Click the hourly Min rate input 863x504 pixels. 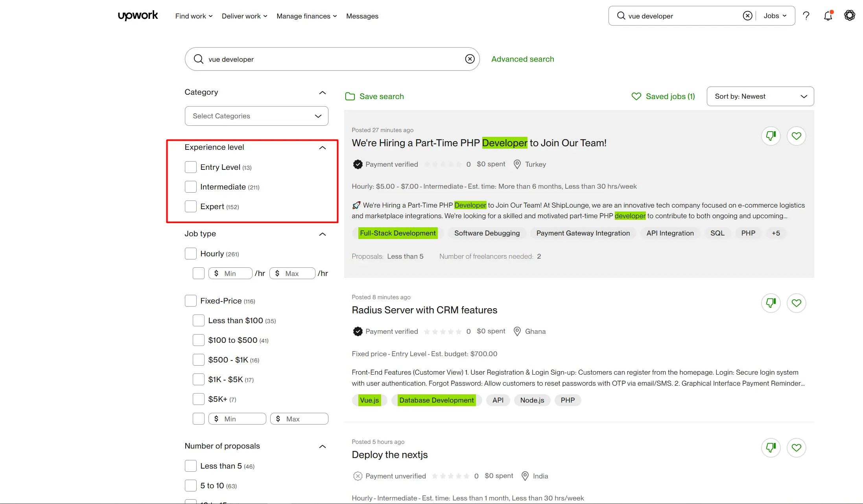(234, 273)
